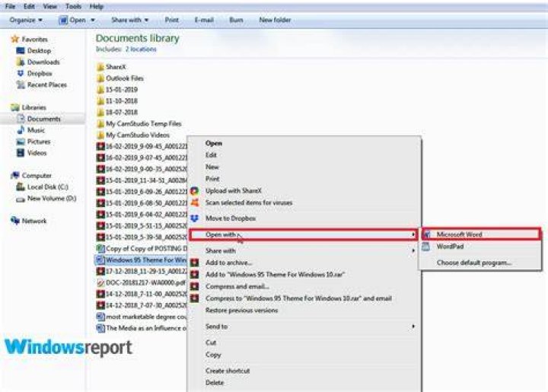Expand the Organize dropdown
The width and height of the screenshot is (548, 392).
point(26,21)
